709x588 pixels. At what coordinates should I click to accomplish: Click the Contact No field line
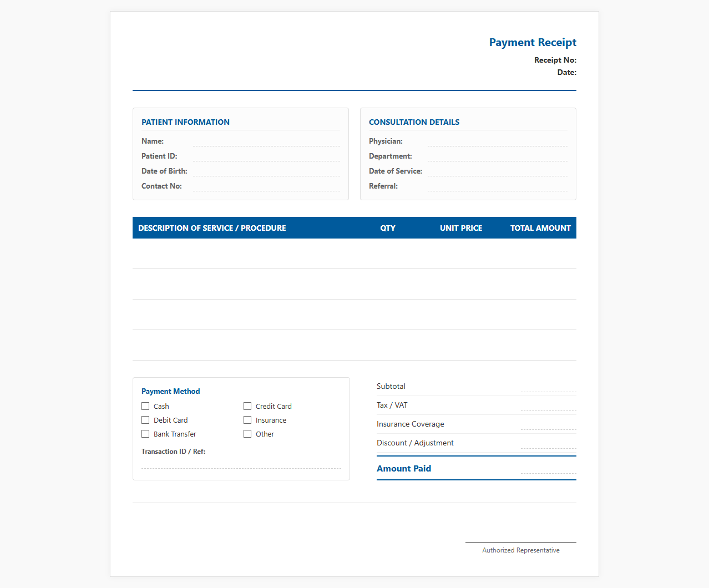point(266,186)
